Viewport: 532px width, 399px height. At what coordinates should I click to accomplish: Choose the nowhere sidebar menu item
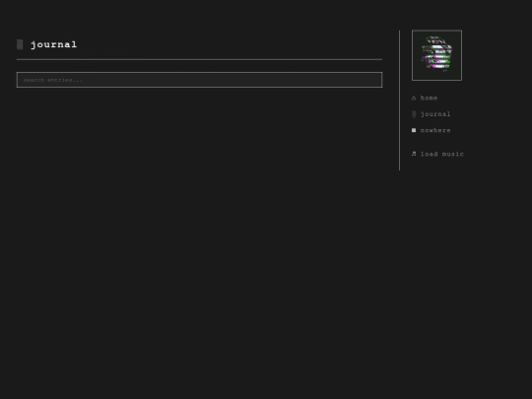435,130
